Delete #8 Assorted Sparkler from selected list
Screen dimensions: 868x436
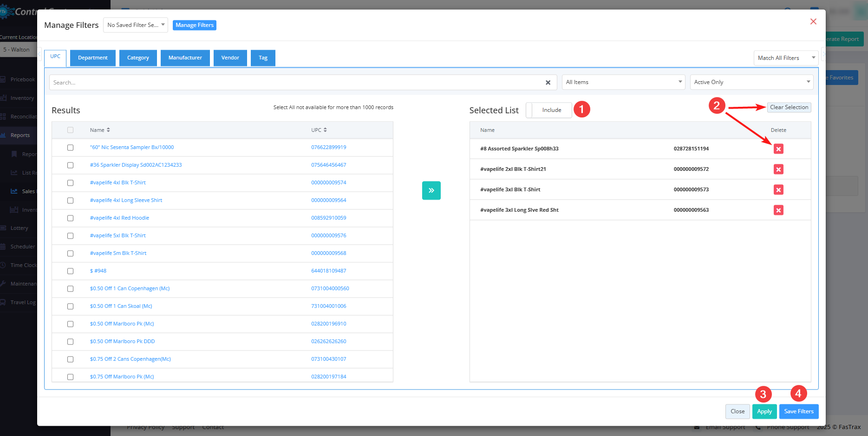click(x=778, y=149)
